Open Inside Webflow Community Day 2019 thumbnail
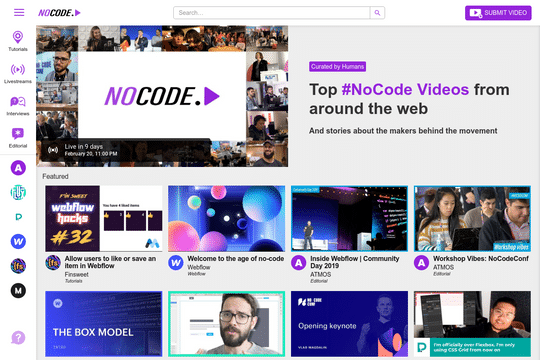 tap(350, 218)
